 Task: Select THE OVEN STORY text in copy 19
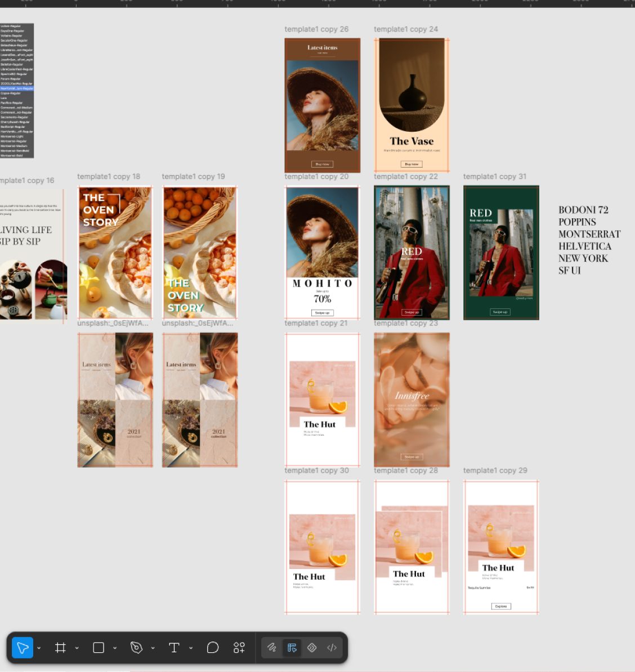pos(185,295)
